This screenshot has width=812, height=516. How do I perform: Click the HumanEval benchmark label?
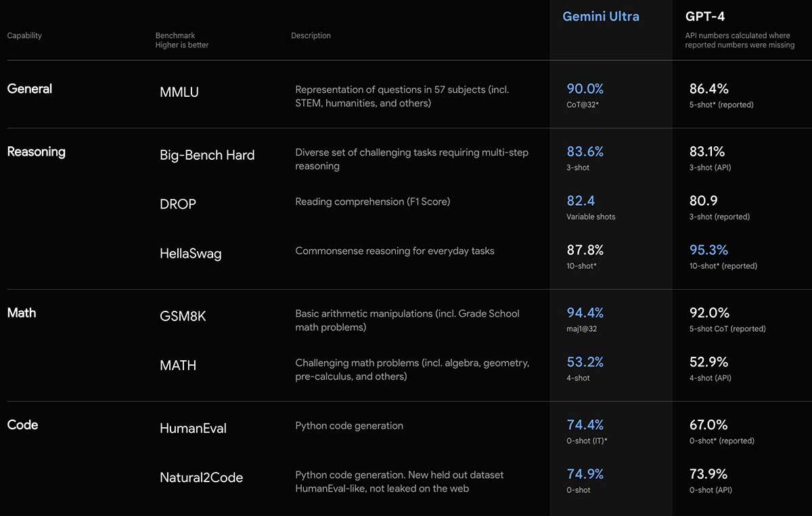click(x=193, y=429)
